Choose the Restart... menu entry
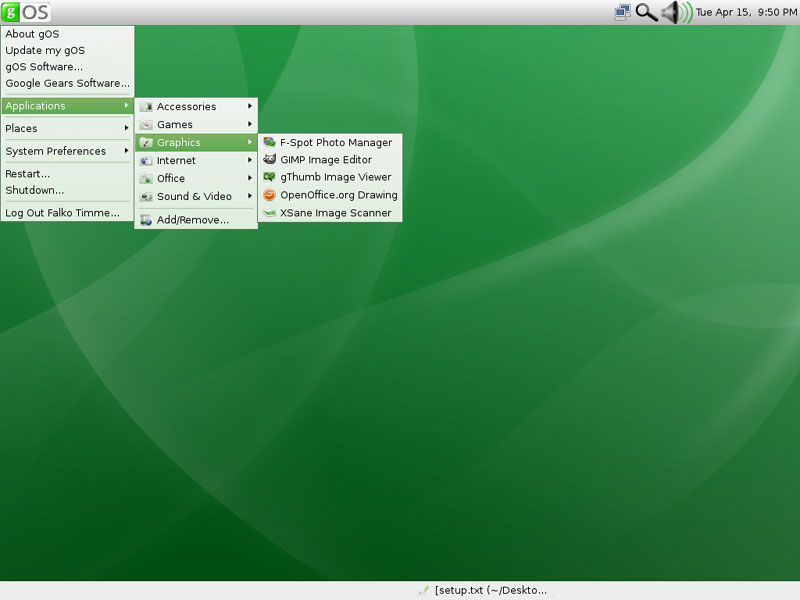The height and width of the screenshot is (600, 800). tap(28, 174)
